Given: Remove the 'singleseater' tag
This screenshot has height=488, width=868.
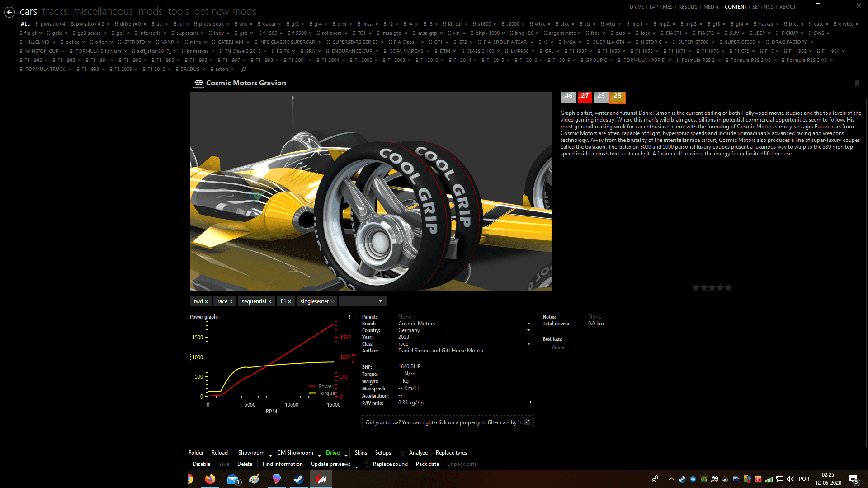Looking at the screenshot, I should 332,302.
